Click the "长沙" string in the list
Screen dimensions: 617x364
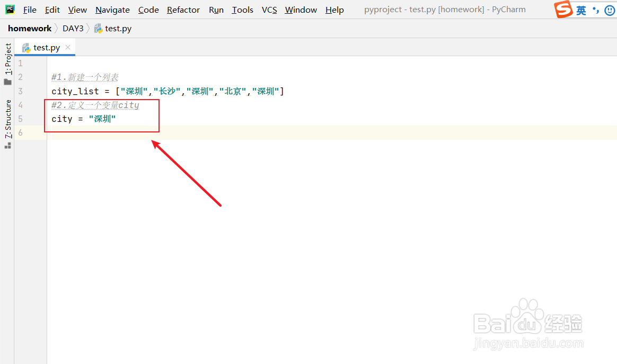(167, 91)
